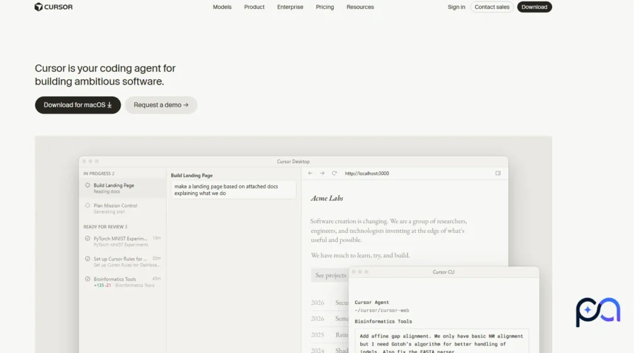Click the checkmark icon beside Set up Cursor Rules

pyautogui.click(x=87, y=259)
